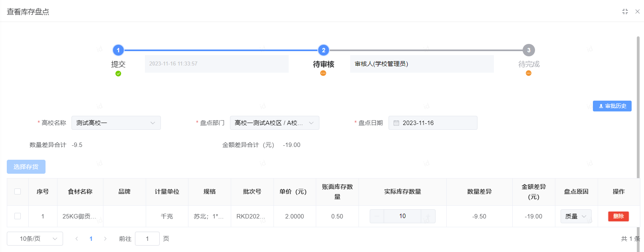The image size is (644, 252).
Task: Click plus stepper for 实际库存数量
Action: click(x=428, y=216)
